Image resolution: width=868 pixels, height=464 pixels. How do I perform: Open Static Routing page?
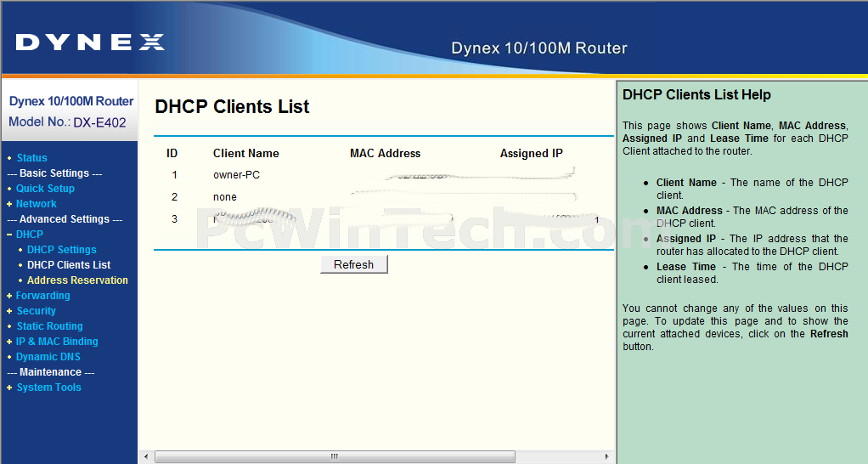click(49, 326)
